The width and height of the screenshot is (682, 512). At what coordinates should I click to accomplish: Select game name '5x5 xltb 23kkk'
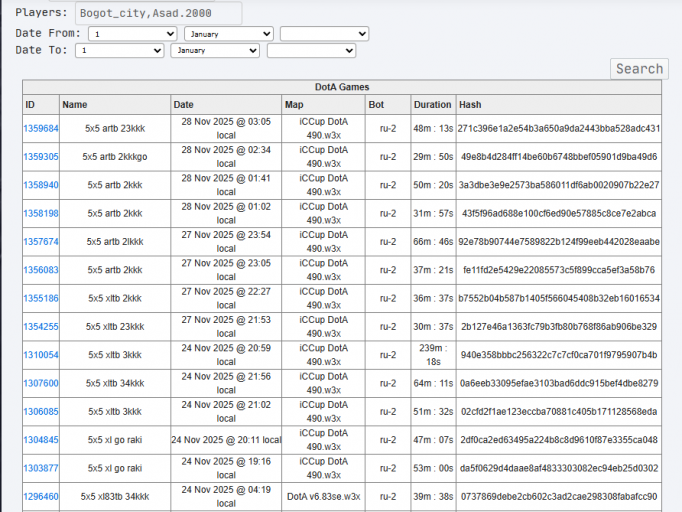click(x=115, y=326)
